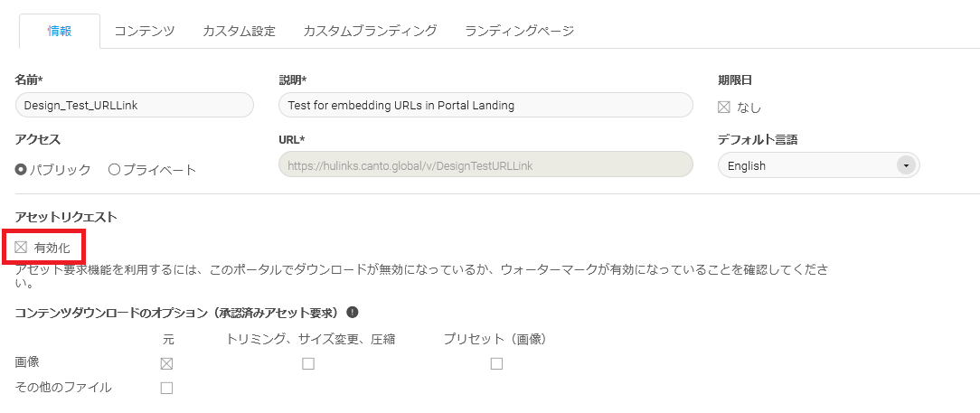
Task: Go to the カスタムブランディング tab
Action: [x=370, y=31]
